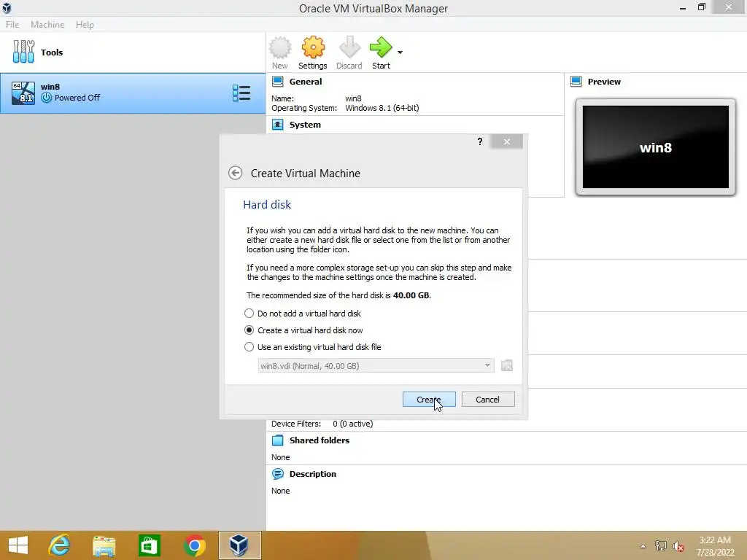Screen dimensions: 747x560
Task: Click the win8 preview thumbnail
Action: pos(656,147)
